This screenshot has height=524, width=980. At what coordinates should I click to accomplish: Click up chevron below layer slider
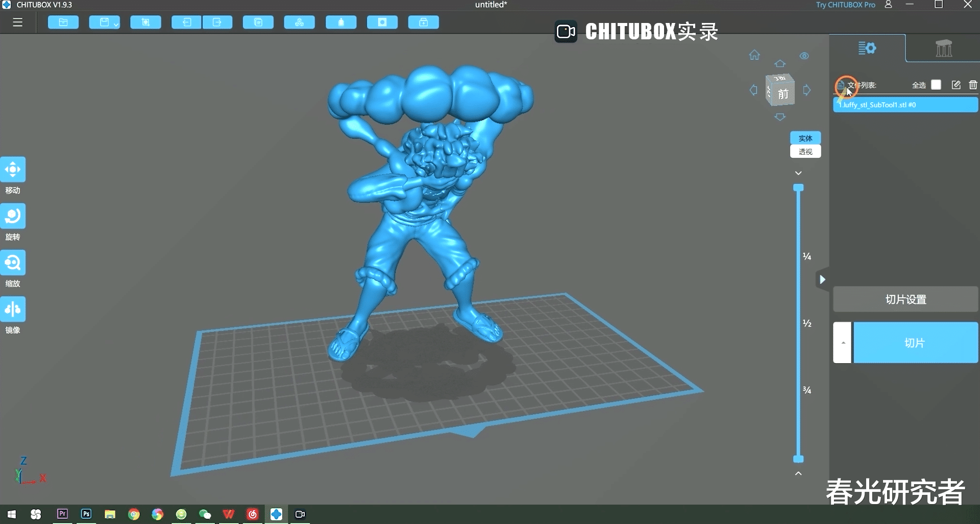[798, 473]
